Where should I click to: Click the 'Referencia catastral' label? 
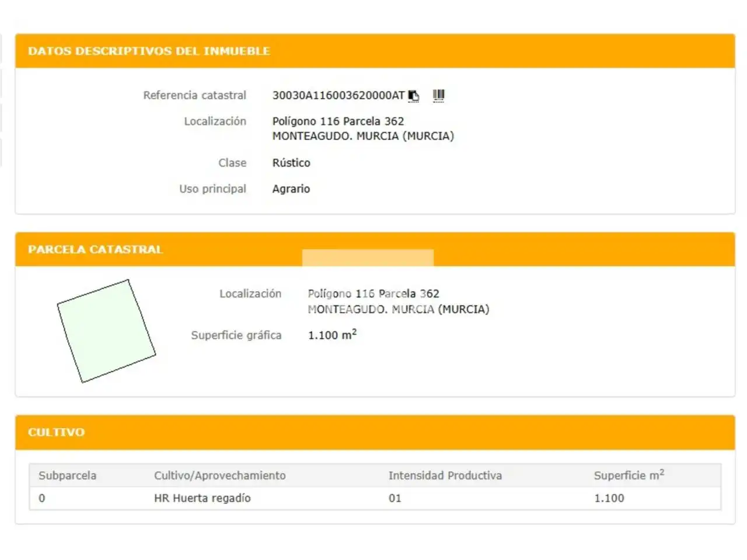click(x=195, y=96)
